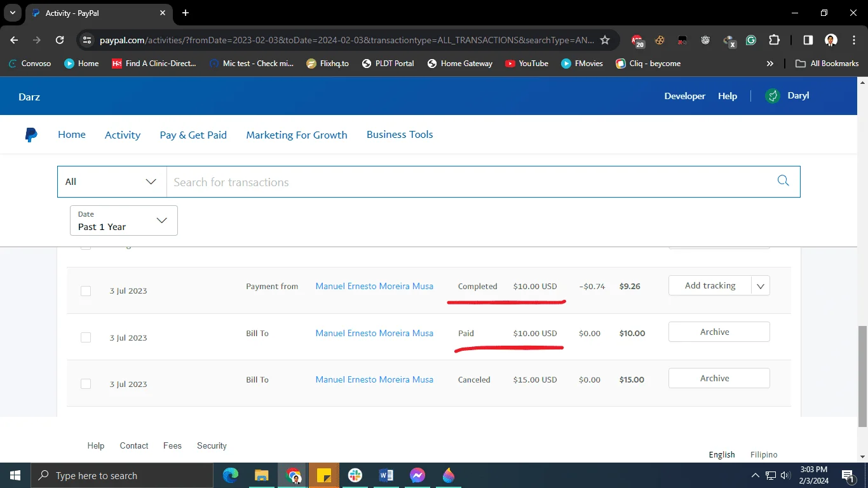Open Sticky Notes from taskbar

pyautogui.click(x=324, y=475)
